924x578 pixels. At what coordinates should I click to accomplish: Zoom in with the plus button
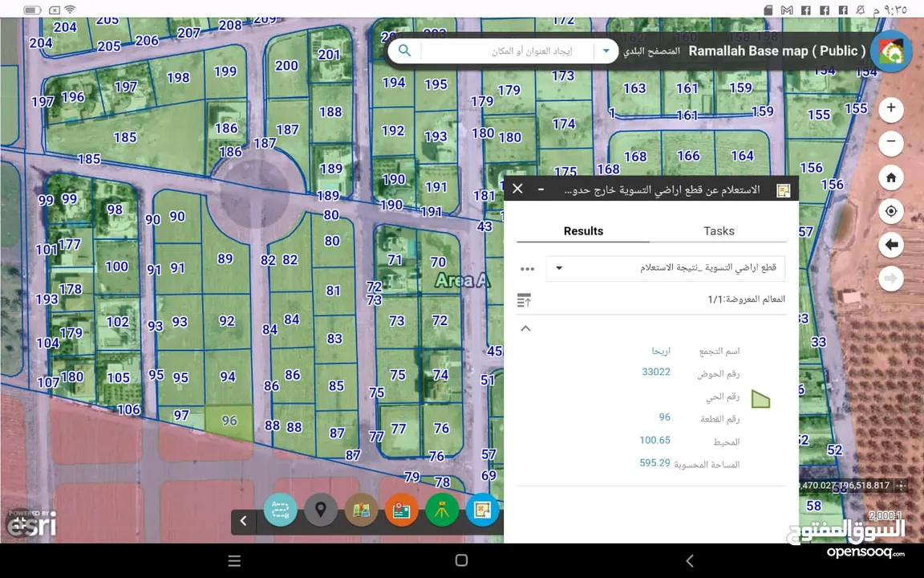pos(891,110)
